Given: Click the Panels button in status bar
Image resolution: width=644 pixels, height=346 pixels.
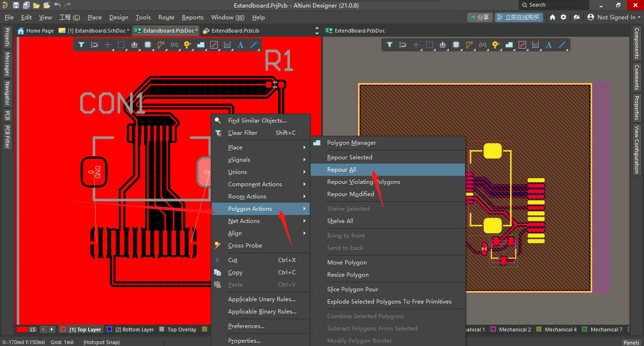Looking at the screenshot, I should coord(631,342).
